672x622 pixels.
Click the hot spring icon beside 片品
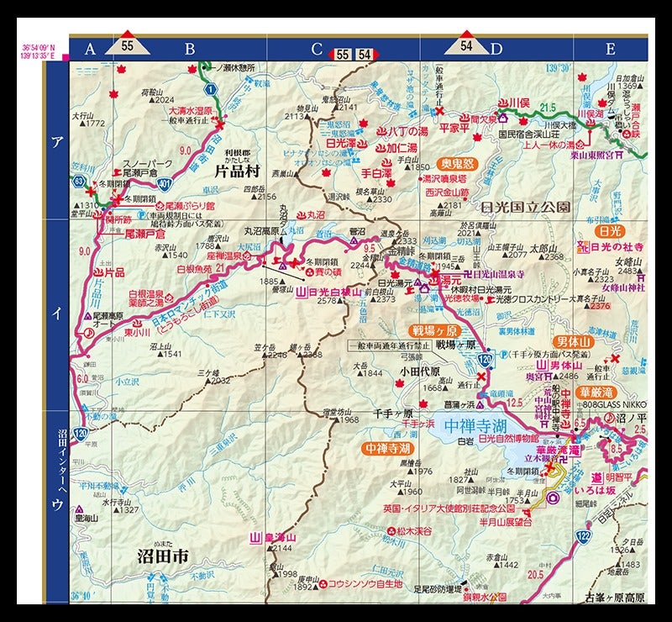[x=98, y=272]
